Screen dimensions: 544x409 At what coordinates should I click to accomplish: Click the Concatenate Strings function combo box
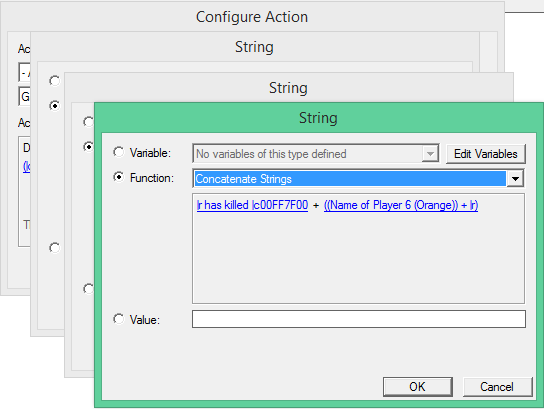pos(358,179)
